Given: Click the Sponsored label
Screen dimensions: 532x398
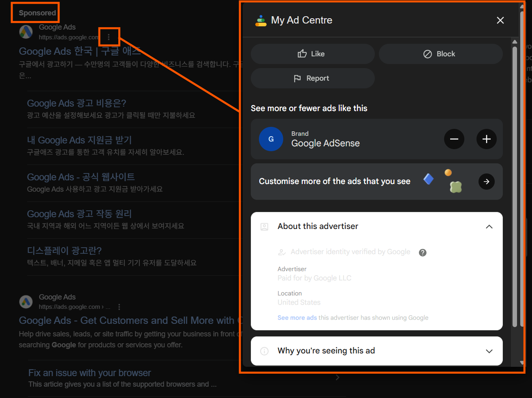Looking at the screenshot, I should tap(37, 13).
